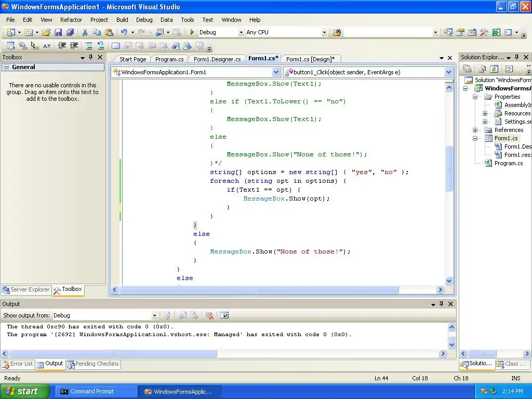Screen dimensions: 532x399
Task: Click the Windows start button
Action: click(24, 392)
